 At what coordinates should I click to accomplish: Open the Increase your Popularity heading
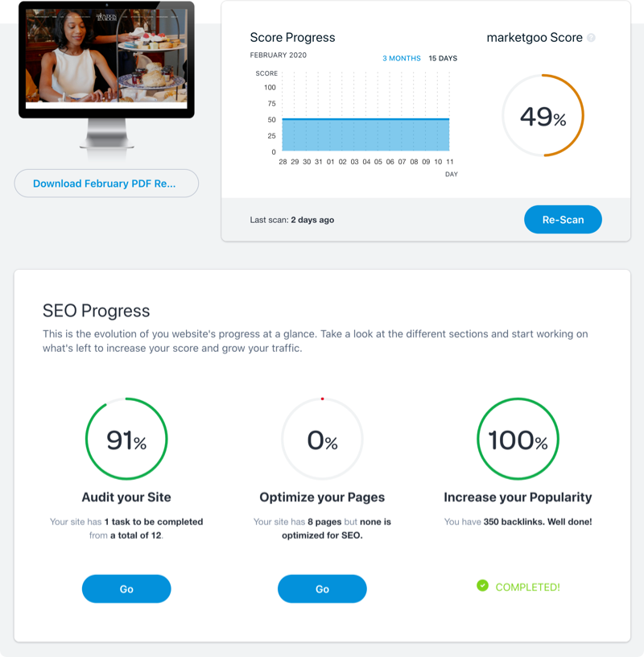click(x=518, y=497)
